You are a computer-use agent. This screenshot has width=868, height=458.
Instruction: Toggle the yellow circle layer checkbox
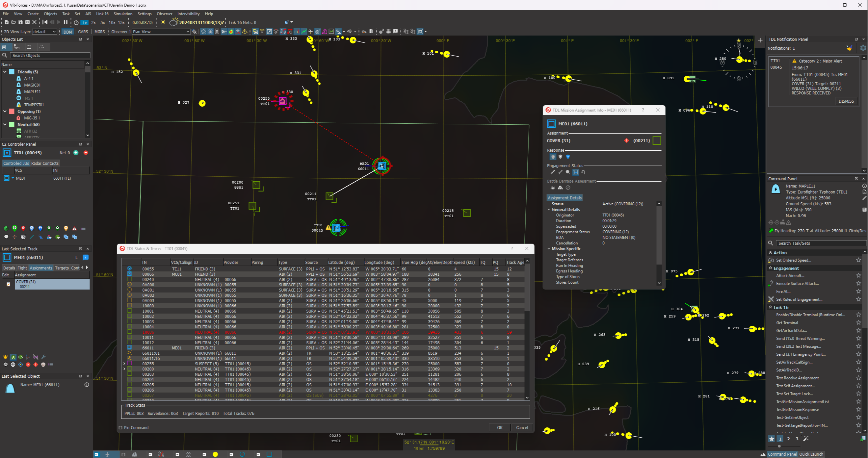[204, 454]
